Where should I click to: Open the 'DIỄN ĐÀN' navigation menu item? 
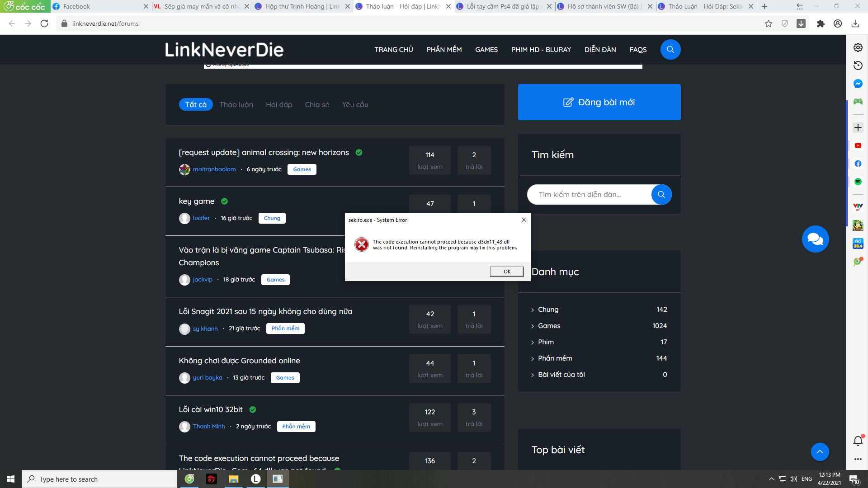click(600, 50)
